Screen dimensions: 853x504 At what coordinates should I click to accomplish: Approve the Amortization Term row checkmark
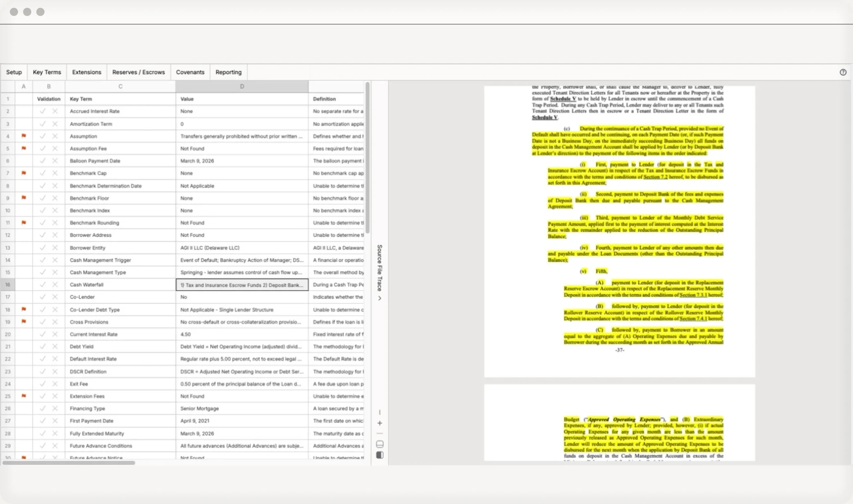pyautogui.click(x=42, y=124)
